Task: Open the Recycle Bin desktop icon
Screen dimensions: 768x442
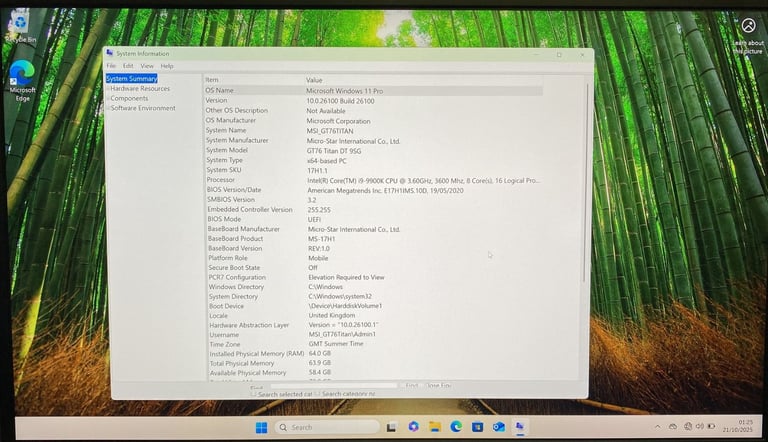Action: click(20, 27)
